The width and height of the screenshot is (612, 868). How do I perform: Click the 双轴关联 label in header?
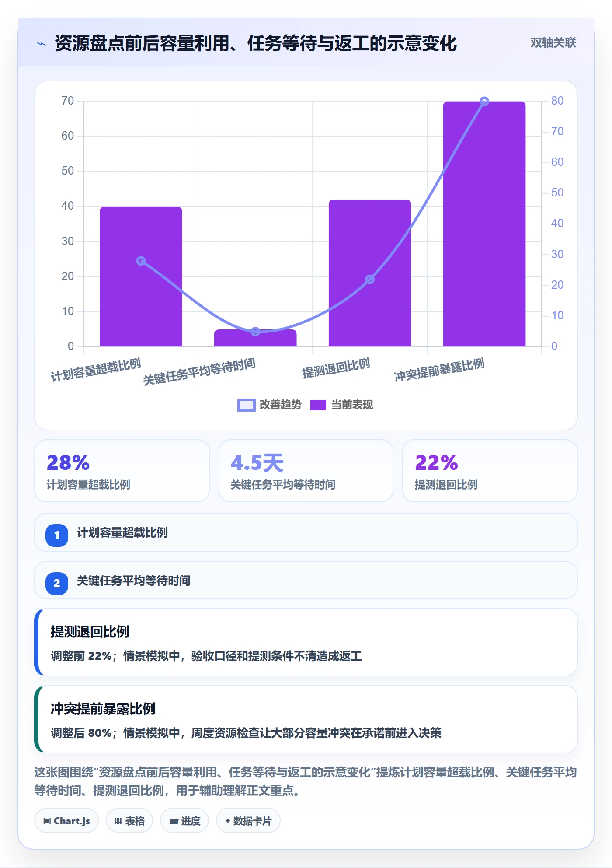(x=553, y=43)
